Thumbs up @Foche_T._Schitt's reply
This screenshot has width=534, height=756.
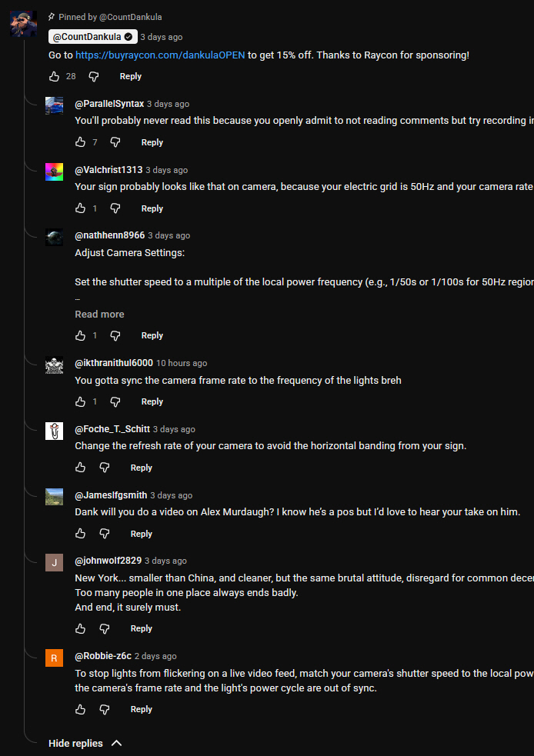click(x=81, y=468)
